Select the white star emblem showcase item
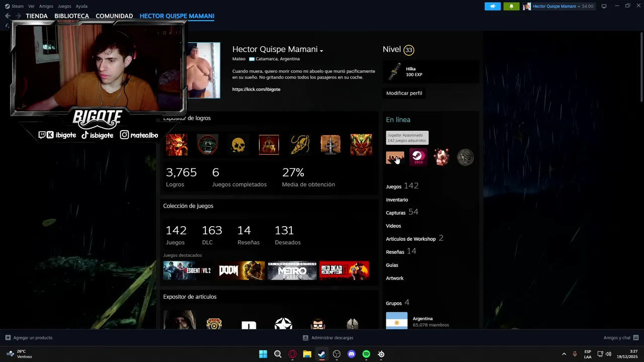The height and width of the screenshot is (362, 644). [x=283, y=323]
